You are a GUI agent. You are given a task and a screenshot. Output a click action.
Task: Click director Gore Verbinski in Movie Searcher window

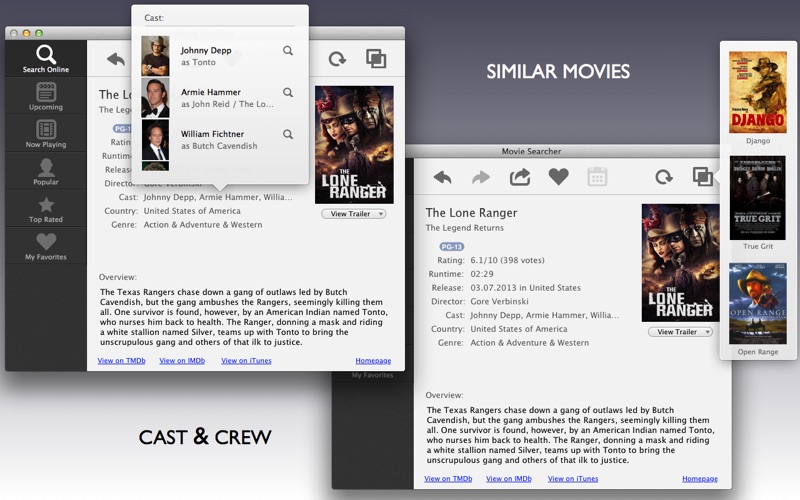pyautogui.click(x=499, y=302)
